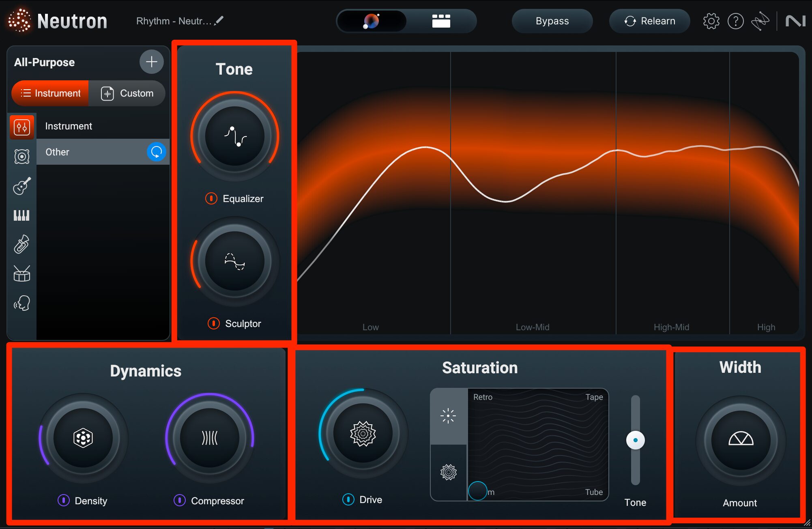The width and height of the screenshot is (812, 529).
Task: Click the blue relearn icon on Other row
Action: click(156, 152)
